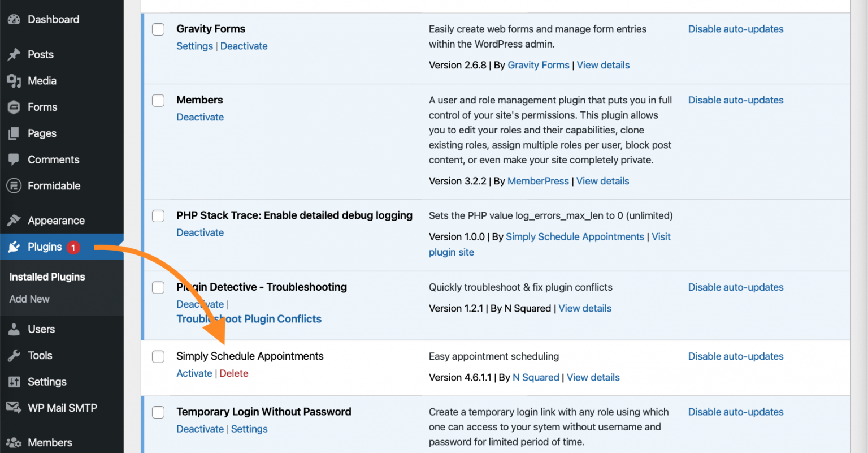The width and height of the screenshot is (868, 453).
Task: Select the Tools wrench icon
Action: click(x=14, y=355)
